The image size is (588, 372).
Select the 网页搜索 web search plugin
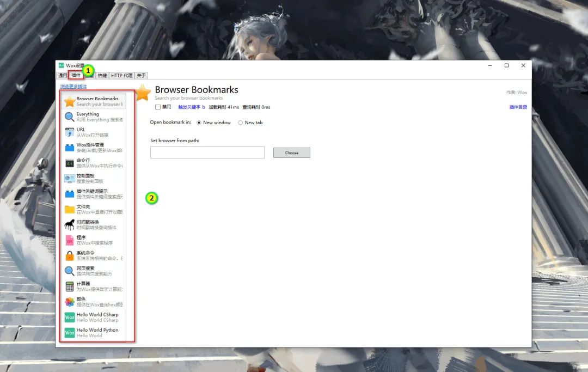[x=94, y=271]
